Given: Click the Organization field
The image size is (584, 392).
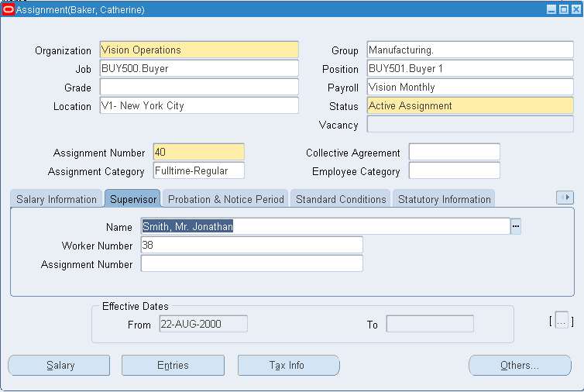Looking at the screenshot, I should point(199,50).
